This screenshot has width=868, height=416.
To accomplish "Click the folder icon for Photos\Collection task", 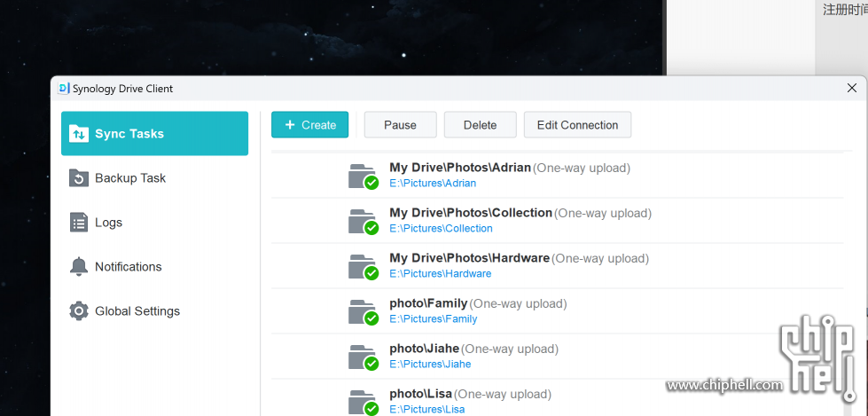I will (x=364, y=222).
